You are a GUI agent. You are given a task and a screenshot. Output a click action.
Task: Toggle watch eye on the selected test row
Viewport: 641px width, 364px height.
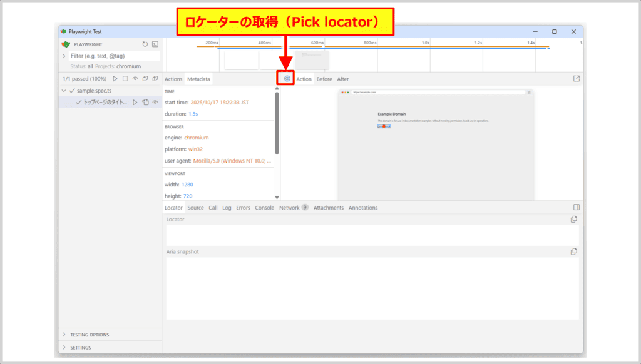point(155,103)
